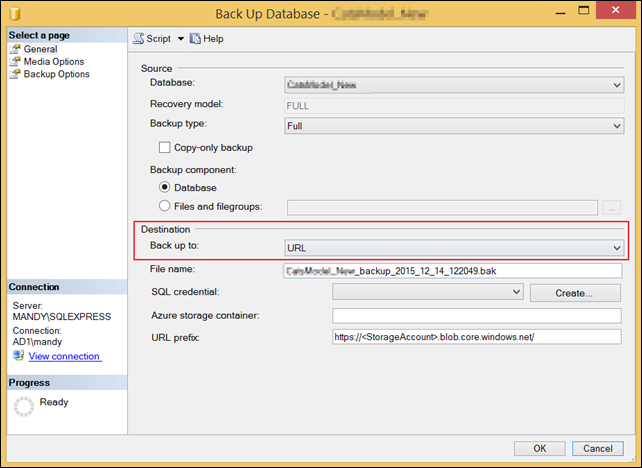
Task: Select Files and filegroups radio button
Action: pos(165,207)
